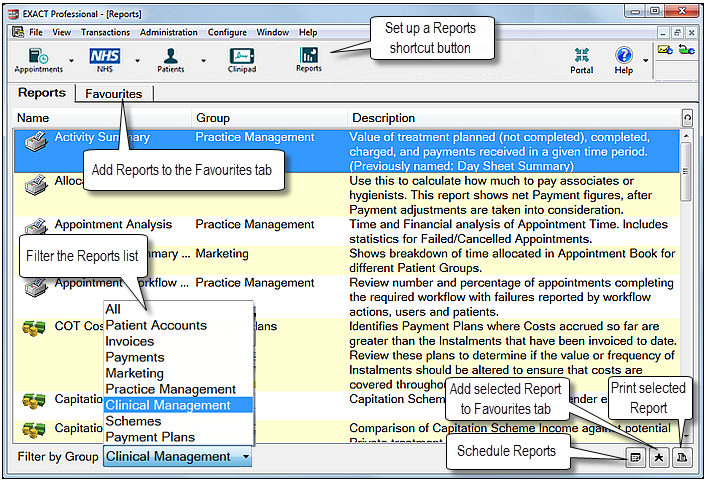Switch to the Favourites tab
This screenshot has height=481, width=706.
[x=114, y=94]
